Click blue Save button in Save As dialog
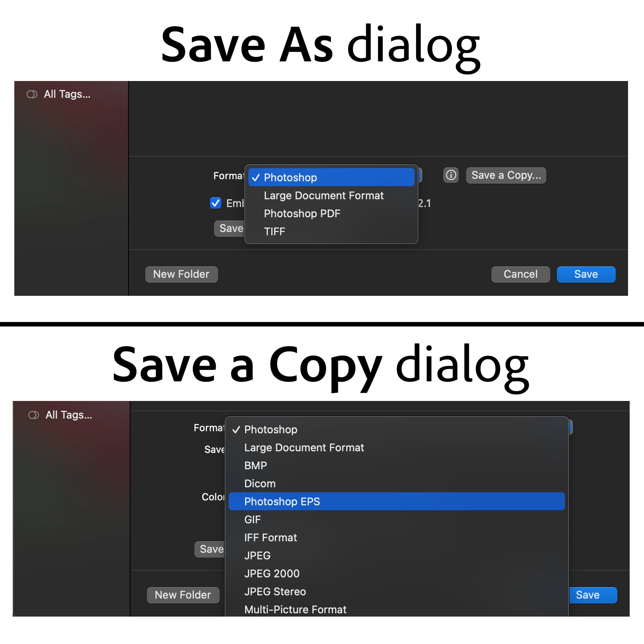 (x=586, y=275)
